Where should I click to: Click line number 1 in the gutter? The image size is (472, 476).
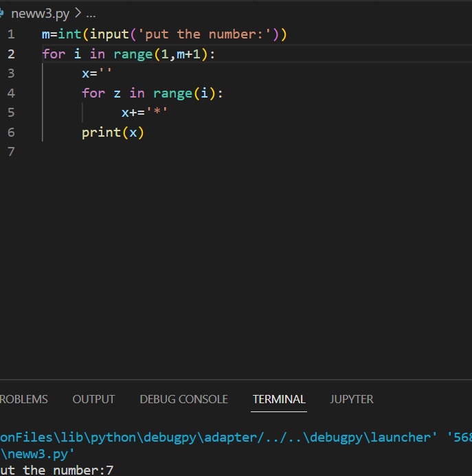click(x=11, y=34)
